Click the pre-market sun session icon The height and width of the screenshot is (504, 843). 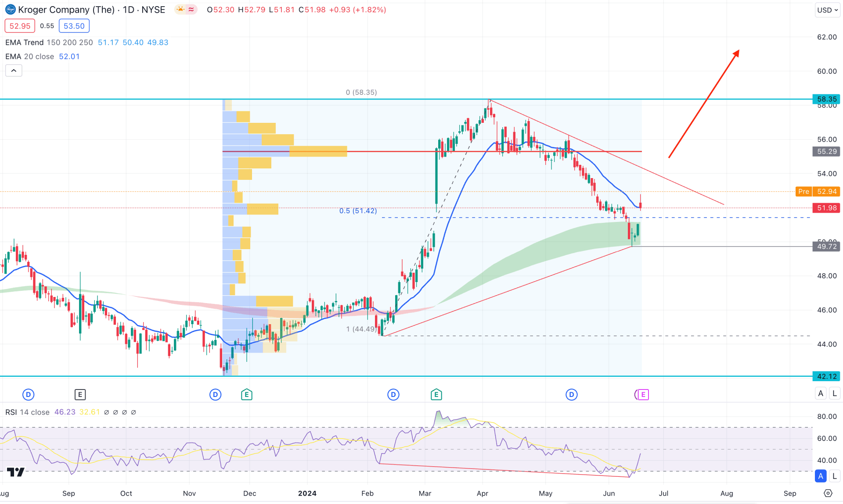pyautogui.click(x=180, y=9)
